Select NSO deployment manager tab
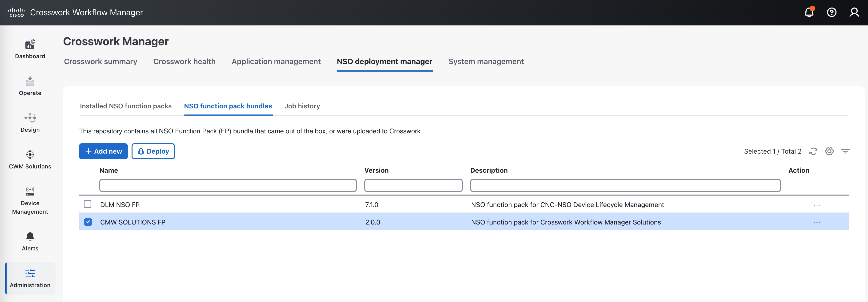Screen dimensions: 868x302 click(x=385, y=61)
